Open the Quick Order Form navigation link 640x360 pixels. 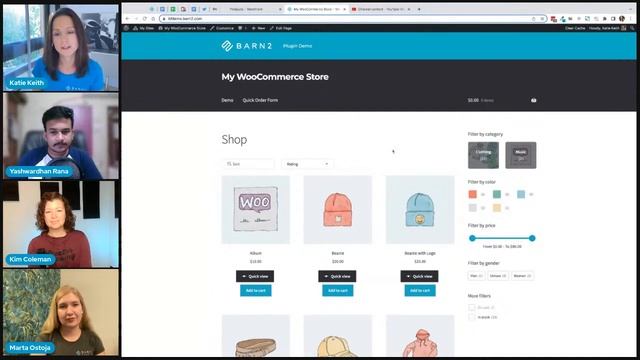tap(260, 100)
